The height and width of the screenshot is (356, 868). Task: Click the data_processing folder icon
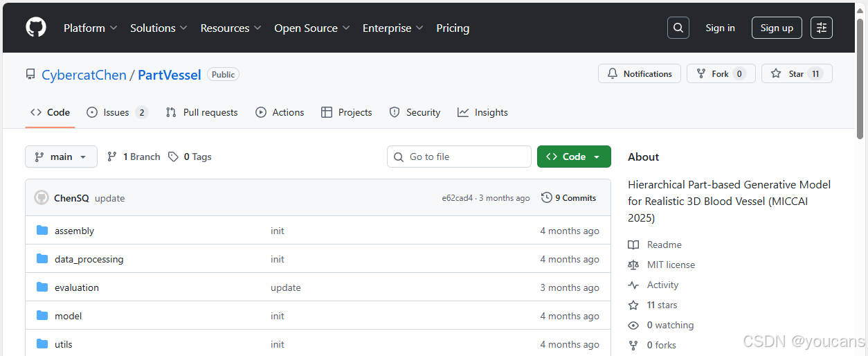(x=42, y=259)
